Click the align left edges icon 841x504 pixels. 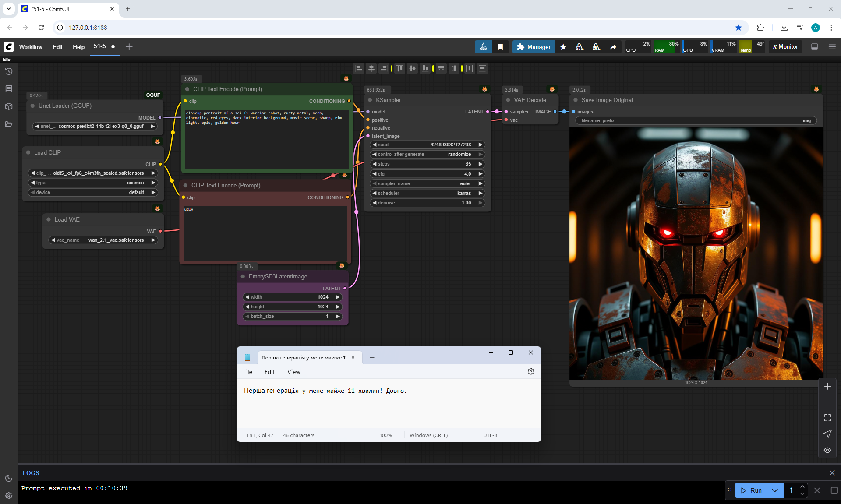(359, 68)
